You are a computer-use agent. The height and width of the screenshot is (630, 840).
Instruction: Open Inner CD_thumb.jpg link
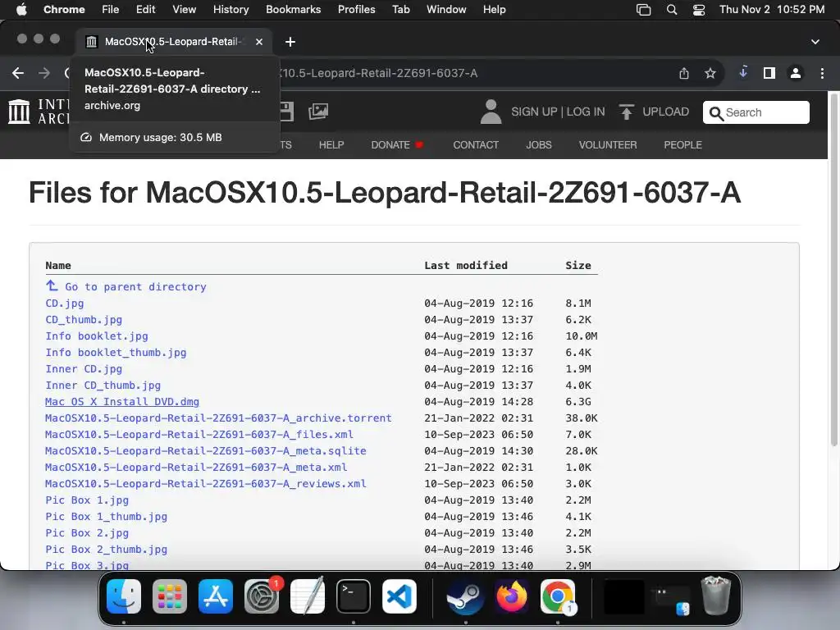(x=103, y=386)
